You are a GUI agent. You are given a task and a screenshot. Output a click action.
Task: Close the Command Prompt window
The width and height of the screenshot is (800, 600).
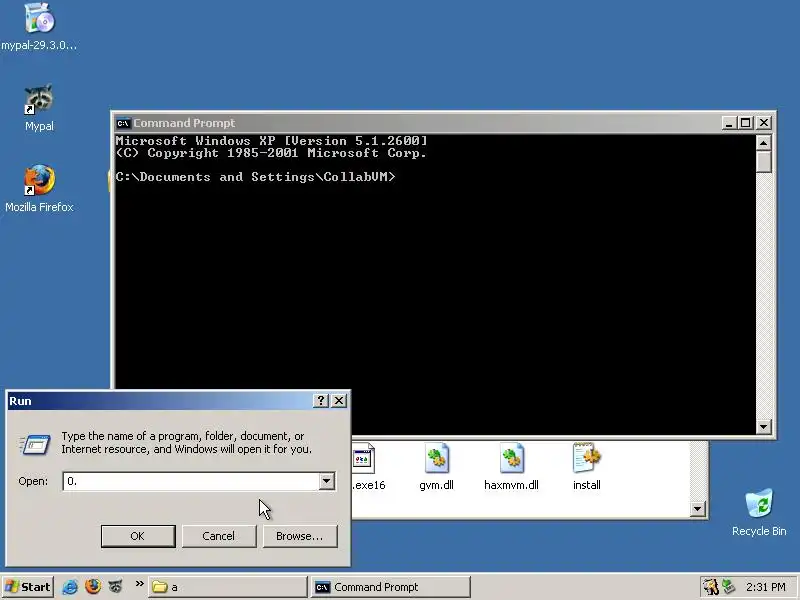(764, 123)
